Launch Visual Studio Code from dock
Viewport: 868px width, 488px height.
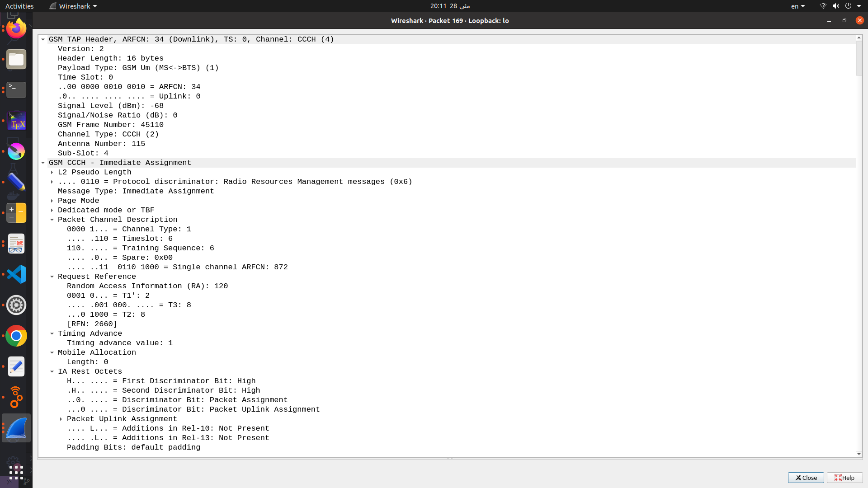coord(16,274)
